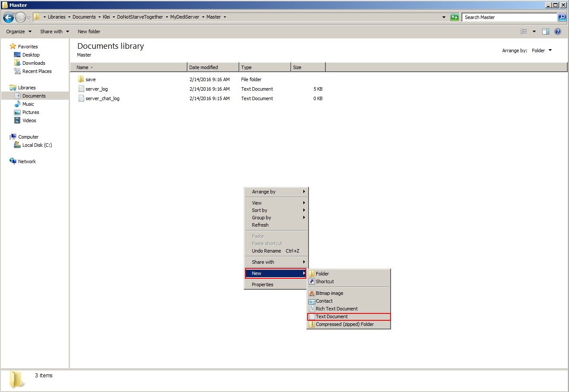Viewport: 569px width, 392px height.
Task: Select the server_log file name
Action: [x=97, y=89]
